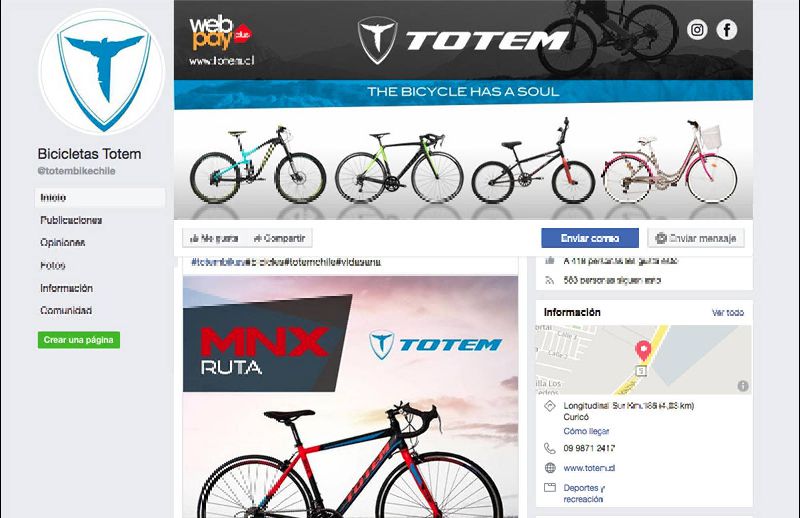The image size is (800, 518).
Task: Click the Facebook icon in cover banner
Action: click(727, 30)
